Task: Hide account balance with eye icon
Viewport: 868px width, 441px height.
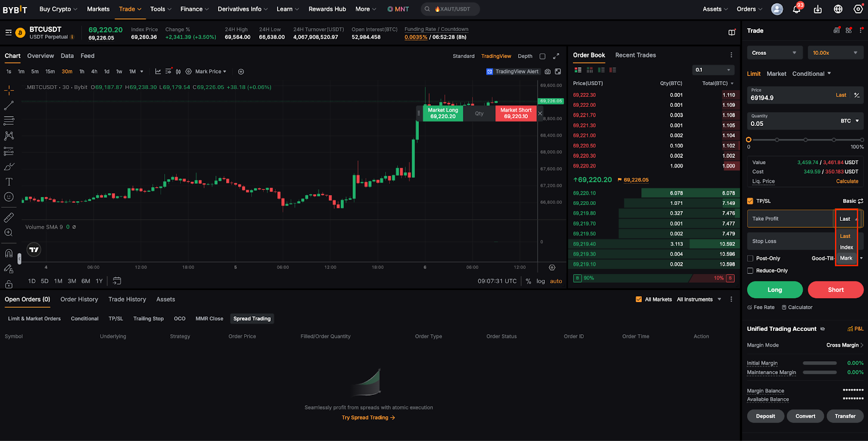Action: pyautogui.click(x=822, y=329)
